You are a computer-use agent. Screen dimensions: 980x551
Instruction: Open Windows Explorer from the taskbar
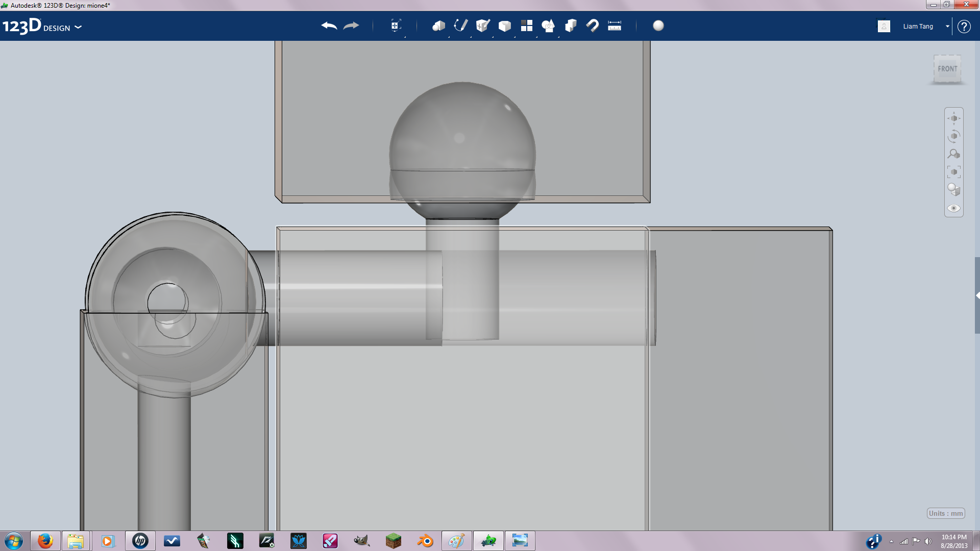coord(76,541)
